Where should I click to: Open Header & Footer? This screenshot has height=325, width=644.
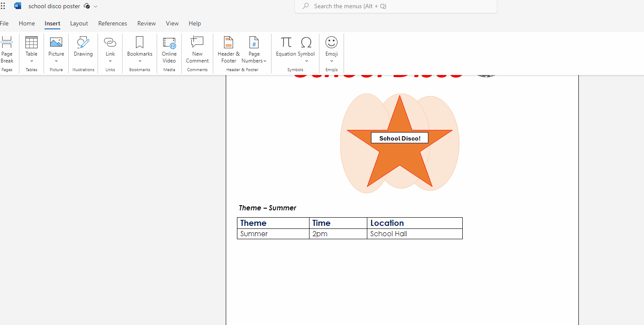click(228, 50)
